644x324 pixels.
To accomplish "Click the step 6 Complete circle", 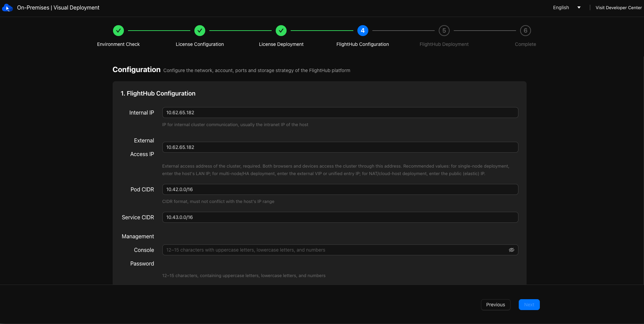I will pos(526,31).
